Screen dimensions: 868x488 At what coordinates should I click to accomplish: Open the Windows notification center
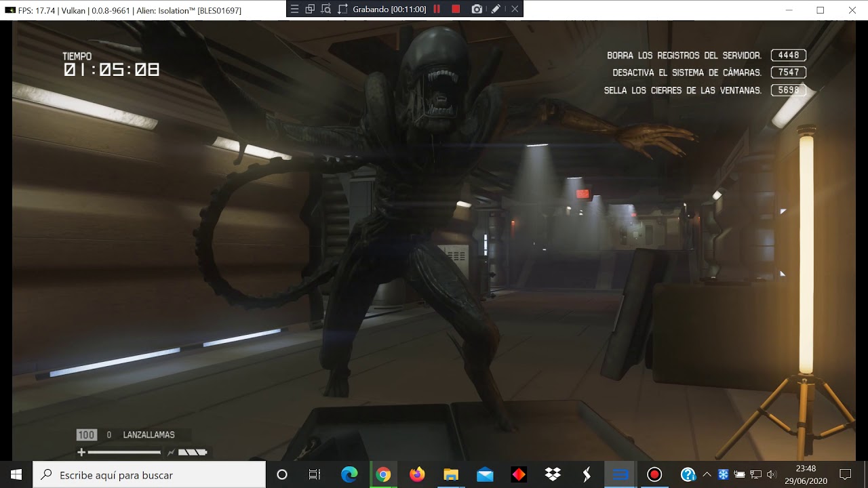pyautogui.click(x=846, y=474)
